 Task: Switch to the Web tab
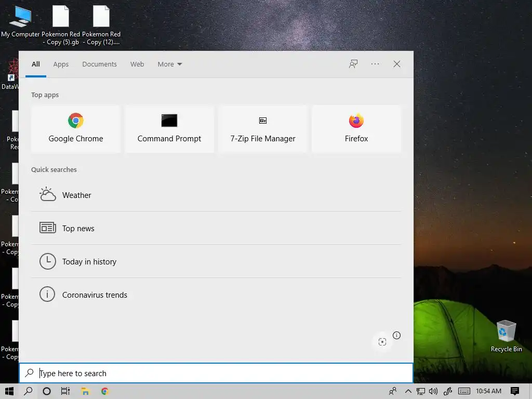(137, 64)
